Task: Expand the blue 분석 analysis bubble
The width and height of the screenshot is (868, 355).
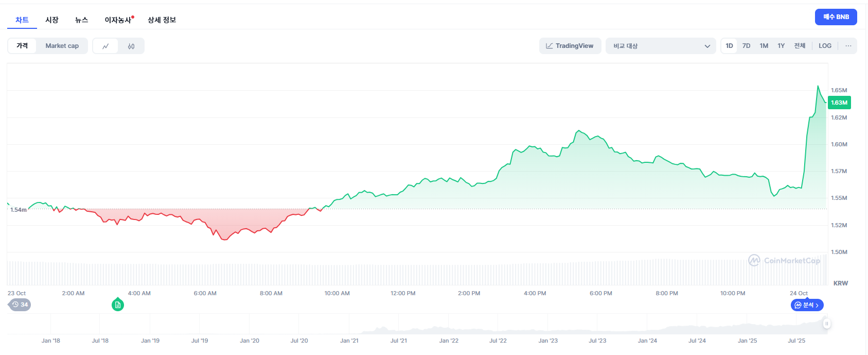Action: point(807,305)
